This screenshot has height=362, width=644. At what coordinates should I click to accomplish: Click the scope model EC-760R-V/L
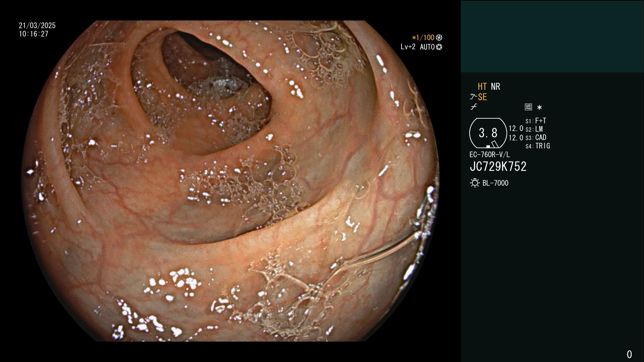(490, 155)
